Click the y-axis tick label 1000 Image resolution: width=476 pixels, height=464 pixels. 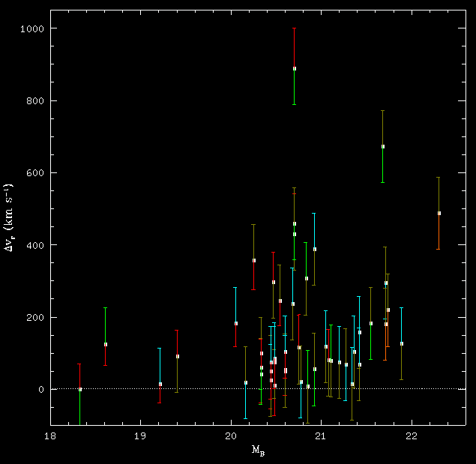pos(32,28)
